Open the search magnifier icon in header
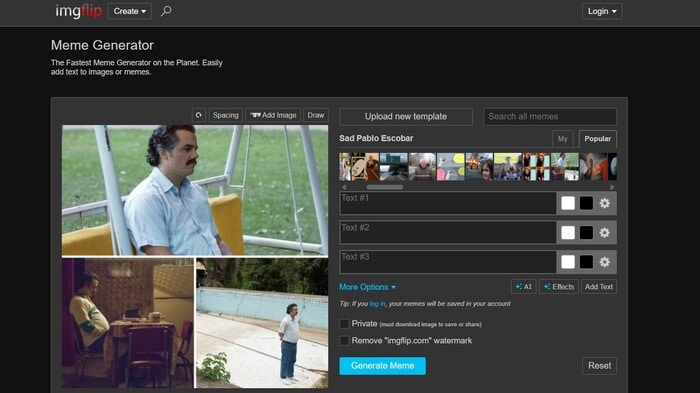Viewport: 700px width, 393px height. (x=166, y=11)
